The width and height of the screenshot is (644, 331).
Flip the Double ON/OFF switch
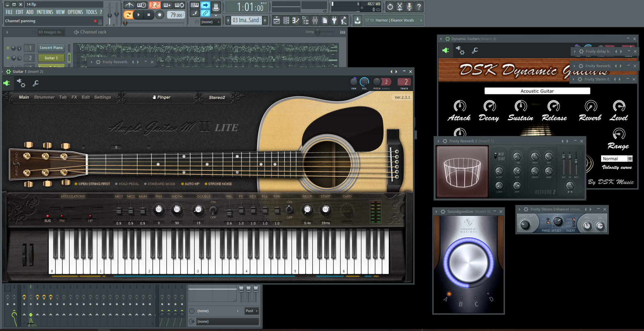pos(213,210)
